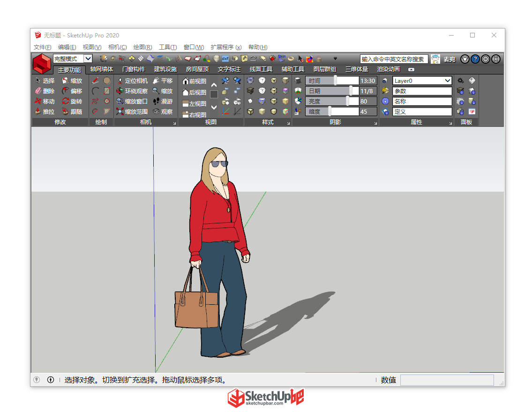Expand the 属性 group launcher arrow
Image resolution: width=532 pixels, height=412 pixels.
tap(450, 123)
